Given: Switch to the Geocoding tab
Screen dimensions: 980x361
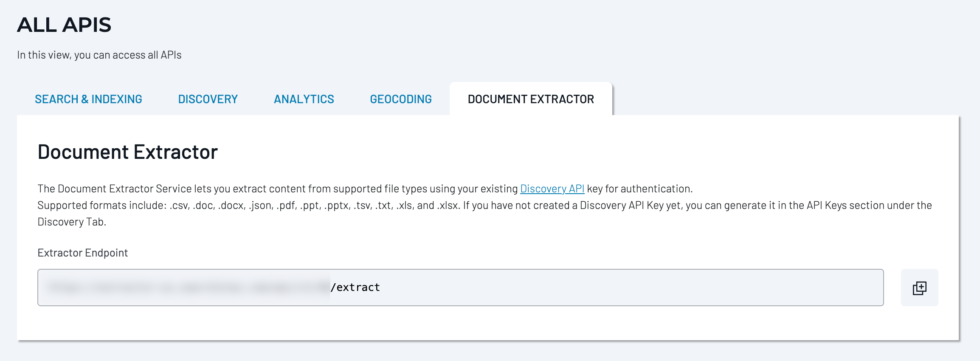Looking at the screenshot, I should pos(401,99).
